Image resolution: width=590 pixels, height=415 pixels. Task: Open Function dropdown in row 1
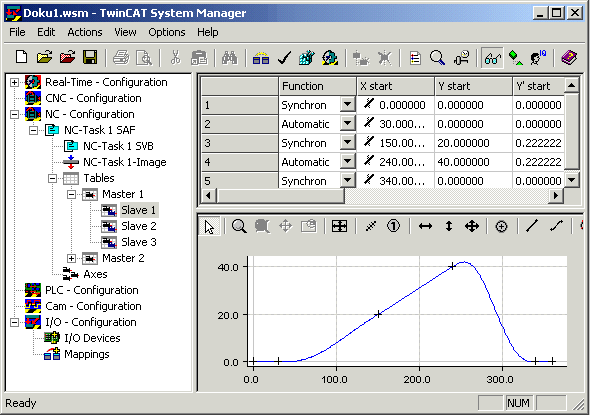[x=348, y=104]
